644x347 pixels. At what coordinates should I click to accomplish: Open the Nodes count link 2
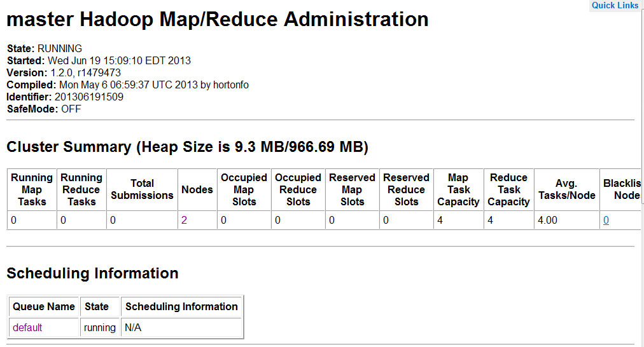click(x=184, y=221)
